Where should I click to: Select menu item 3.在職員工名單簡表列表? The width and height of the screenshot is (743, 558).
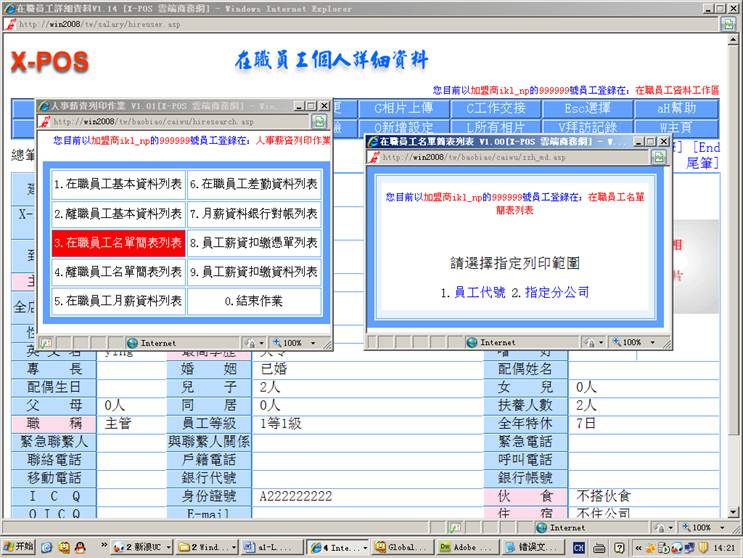(118, 243)
